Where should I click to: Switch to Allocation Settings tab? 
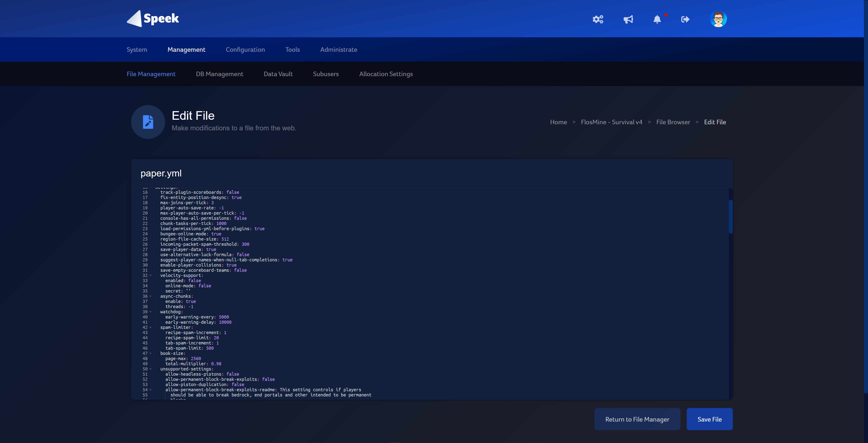(386, 74)
